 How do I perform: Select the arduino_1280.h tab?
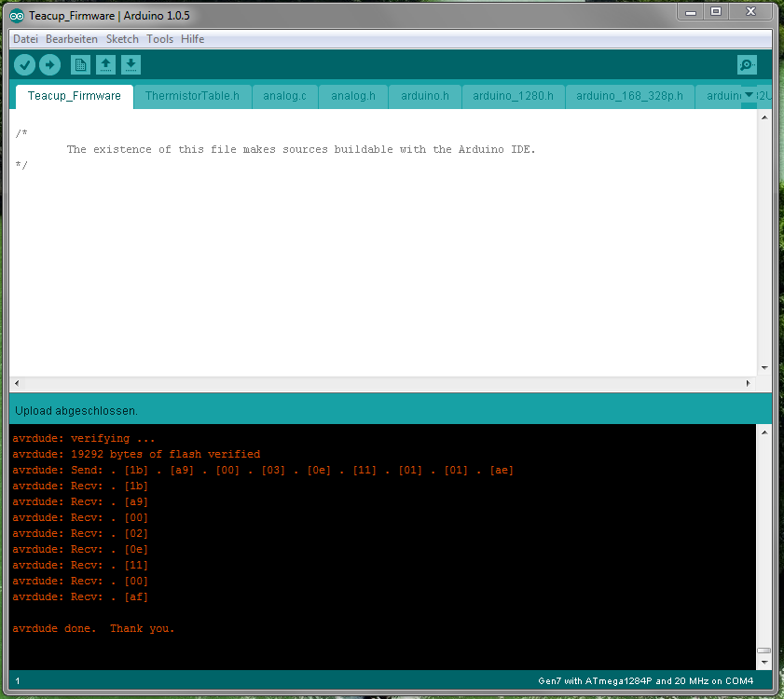[513, 96]
